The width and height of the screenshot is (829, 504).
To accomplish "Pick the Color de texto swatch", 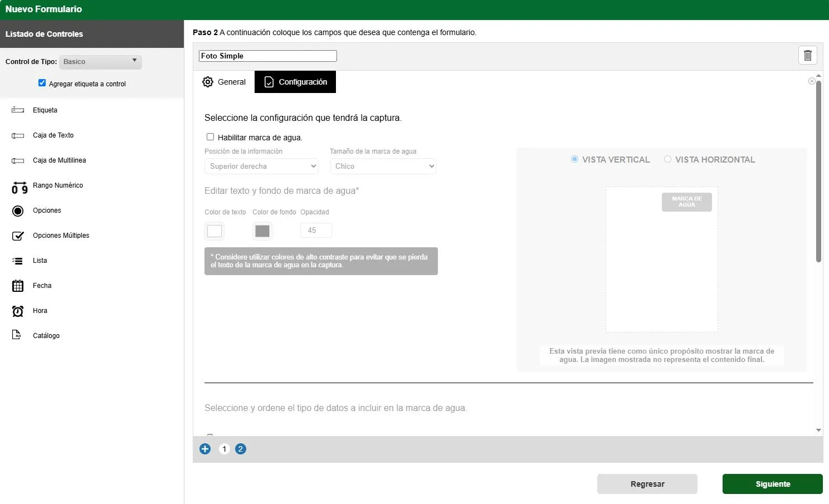I will (214, 231).
